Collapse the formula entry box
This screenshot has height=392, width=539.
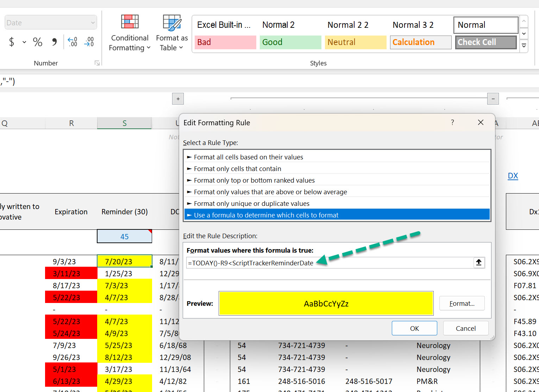tap(479, 263)
